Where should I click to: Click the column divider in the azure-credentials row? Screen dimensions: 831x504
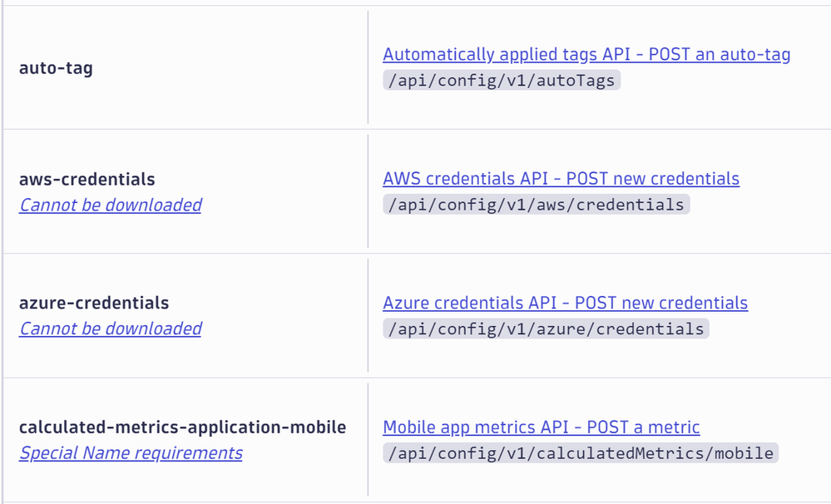[x=368, y=315]
